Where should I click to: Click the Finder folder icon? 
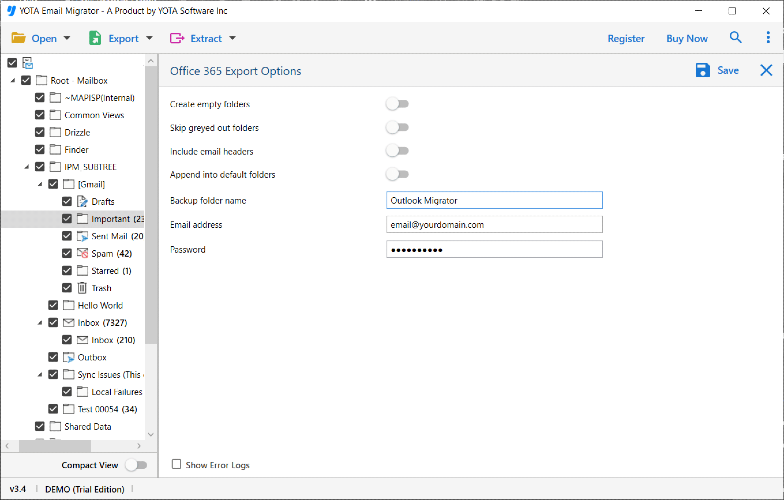(55, 150)
